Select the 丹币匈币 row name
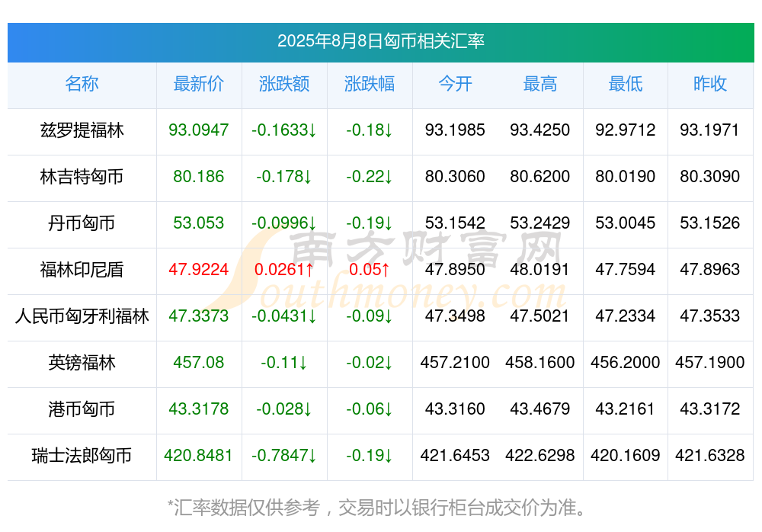Image resolution: width=762 pixels, height=532 pixels. 82,223
